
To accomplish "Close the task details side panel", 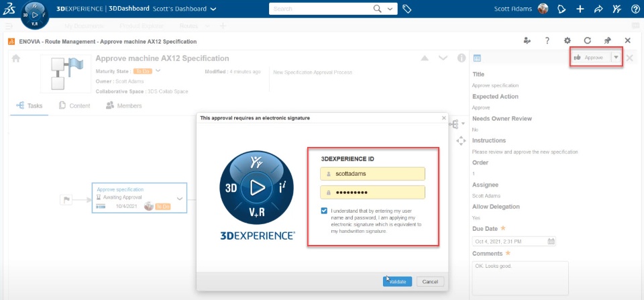I will [630, 58].
